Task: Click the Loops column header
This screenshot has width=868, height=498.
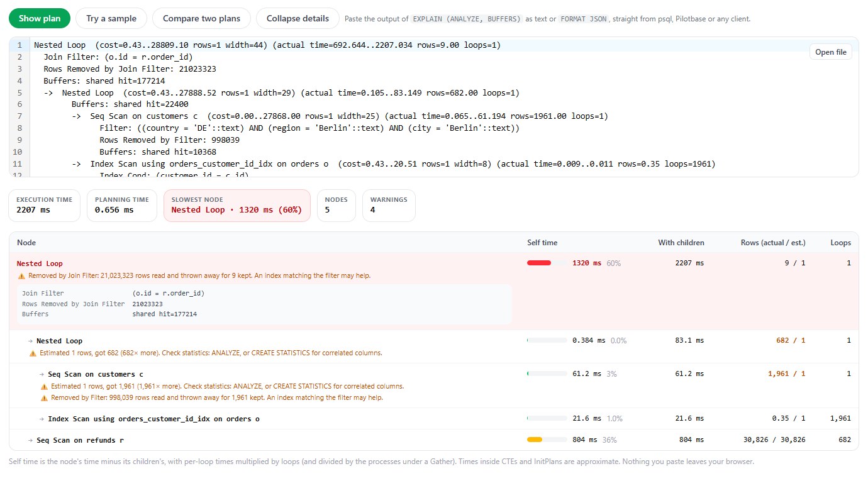Action: [x=840, y=243]
